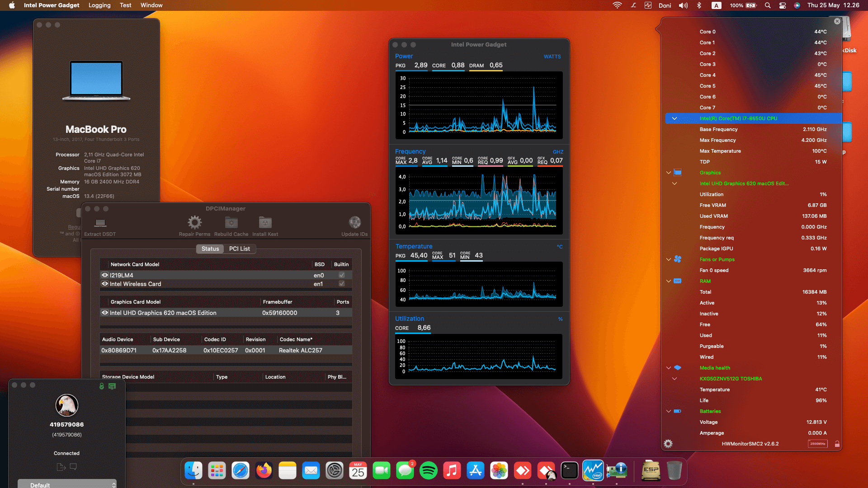Click the 2500MHz frequency badge in HWMonitor

(818, 444)
